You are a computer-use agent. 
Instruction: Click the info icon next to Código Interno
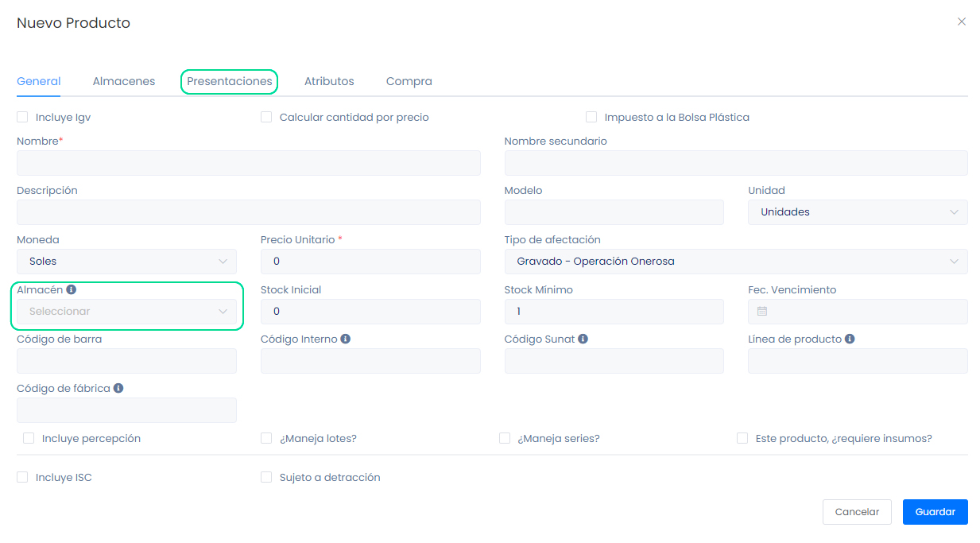coord(345,339)
